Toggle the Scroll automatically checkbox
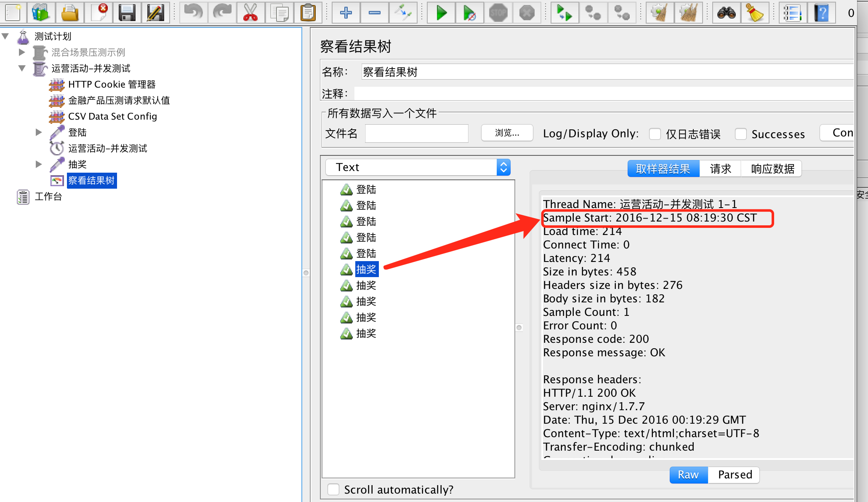The height and width of the screenshot is (502, 868). 333,489
